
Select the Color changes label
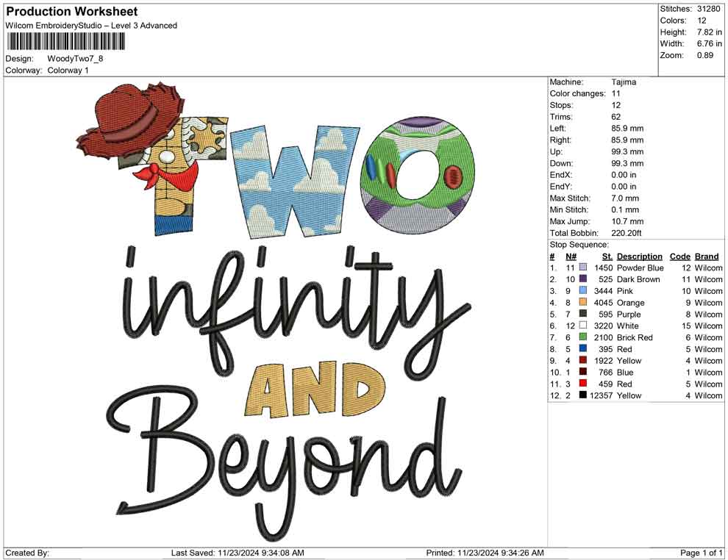(x=577, y=94)
